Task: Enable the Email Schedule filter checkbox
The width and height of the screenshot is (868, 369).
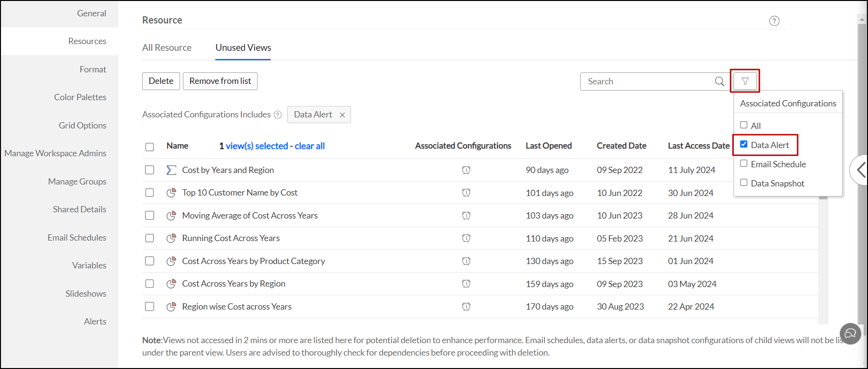Action: [744, 163]
